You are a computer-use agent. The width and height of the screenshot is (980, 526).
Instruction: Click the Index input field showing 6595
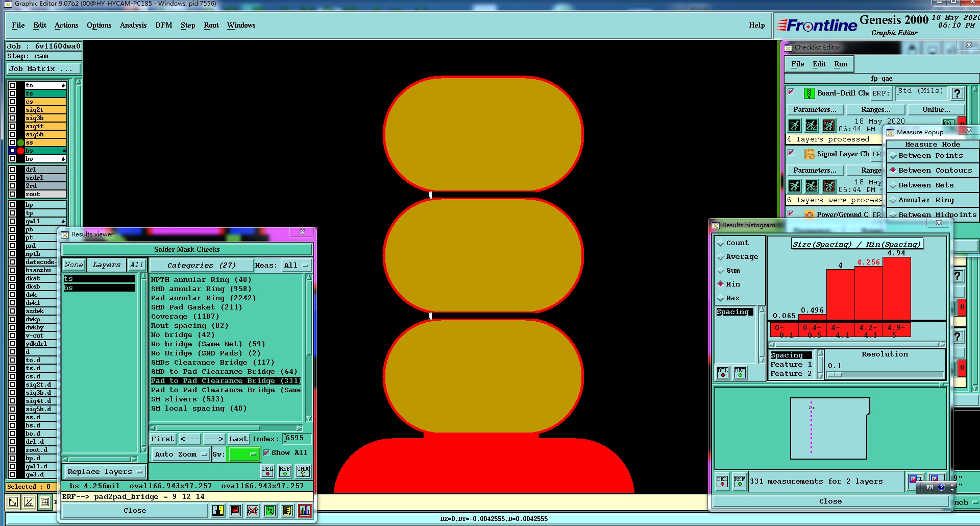coord(298,438)
